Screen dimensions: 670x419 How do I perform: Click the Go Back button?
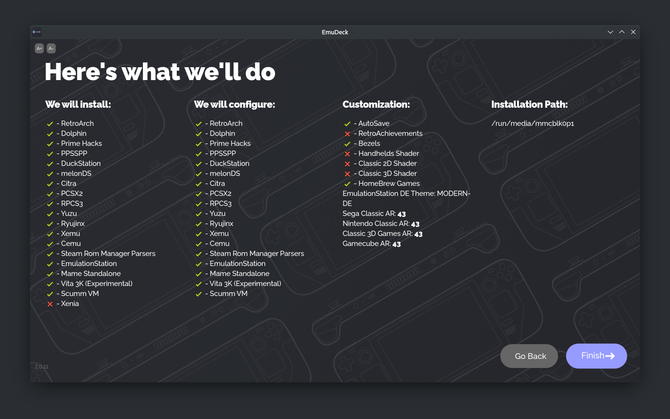[529, 356]
